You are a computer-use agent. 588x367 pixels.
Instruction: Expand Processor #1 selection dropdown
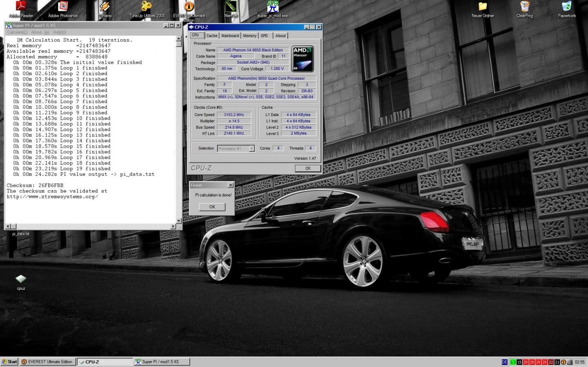252,149
